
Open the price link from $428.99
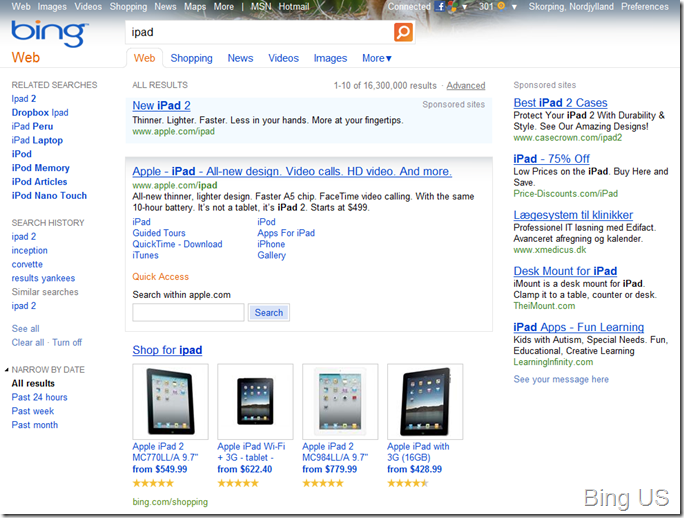(414, 469)
